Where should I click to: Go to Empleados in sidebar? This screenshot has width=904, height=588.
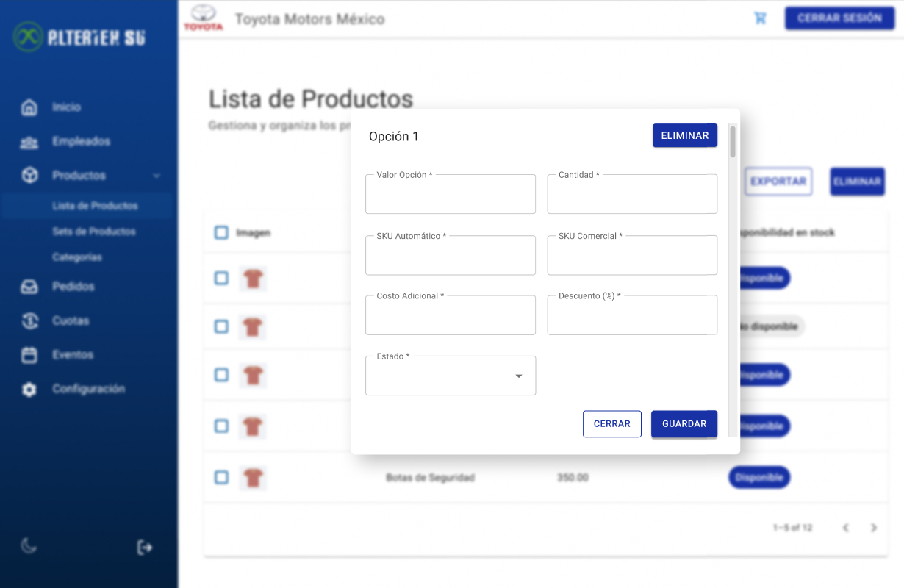[x=81, y=142]
